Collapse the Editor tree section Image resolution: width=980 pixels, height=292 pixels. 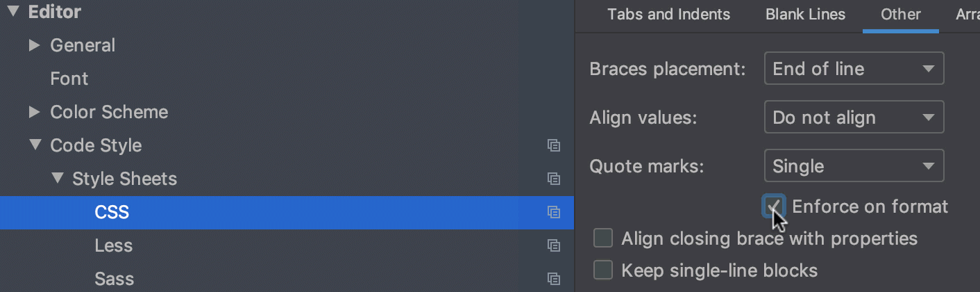pos(13,12)
